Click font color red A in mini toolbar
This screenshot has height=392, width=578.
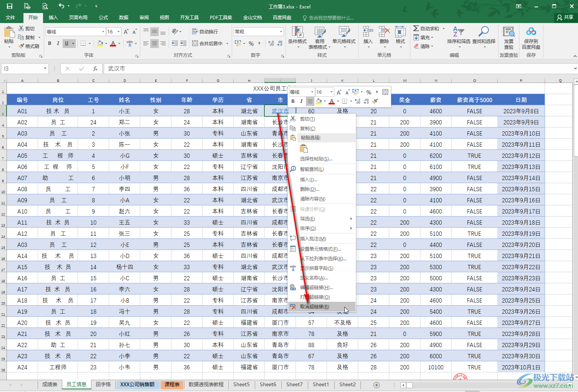pos(332,101)
